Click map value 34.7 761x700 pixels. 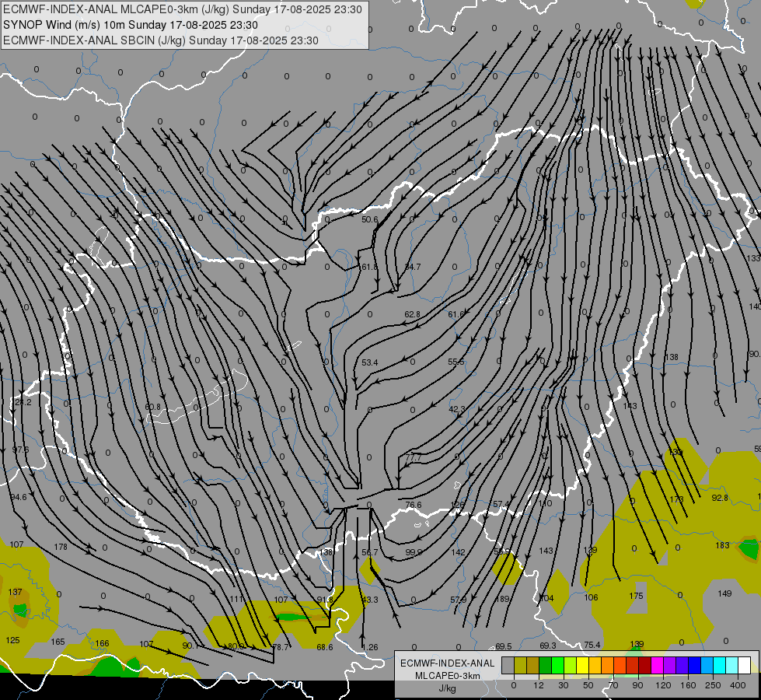413,267
